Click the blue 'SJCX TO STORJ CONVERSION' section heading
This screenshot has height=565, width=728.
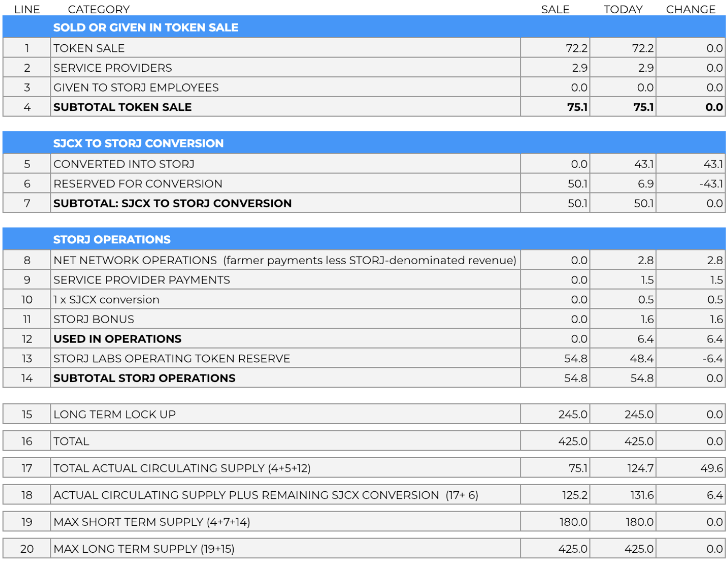(x=138, y=144)
